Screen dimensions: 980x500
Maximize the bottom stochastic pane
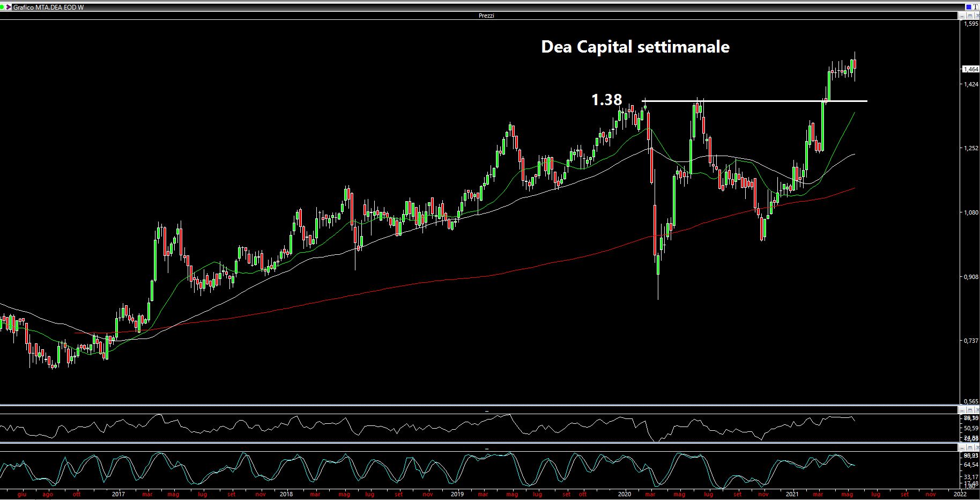point(970,447)
